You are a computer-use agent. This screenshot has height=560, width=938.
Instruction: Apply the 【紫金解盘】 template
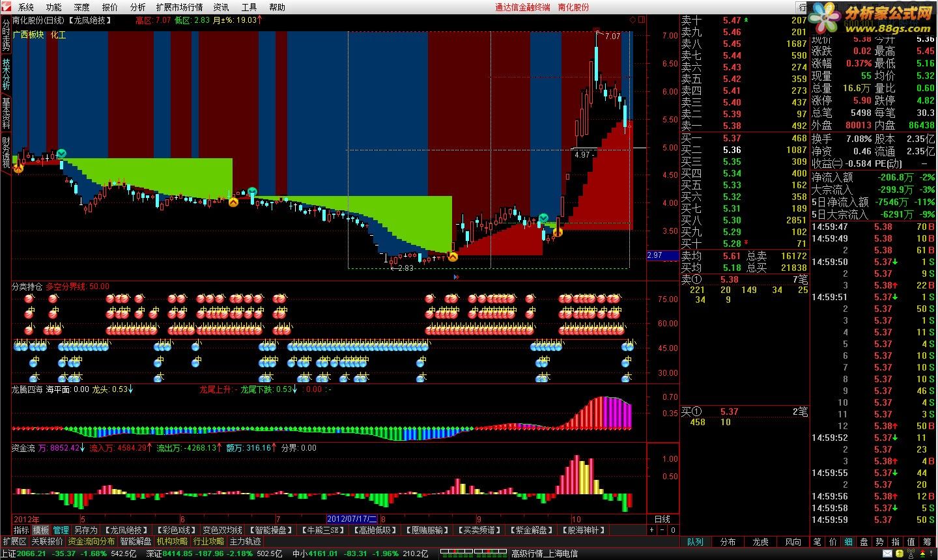531,531
